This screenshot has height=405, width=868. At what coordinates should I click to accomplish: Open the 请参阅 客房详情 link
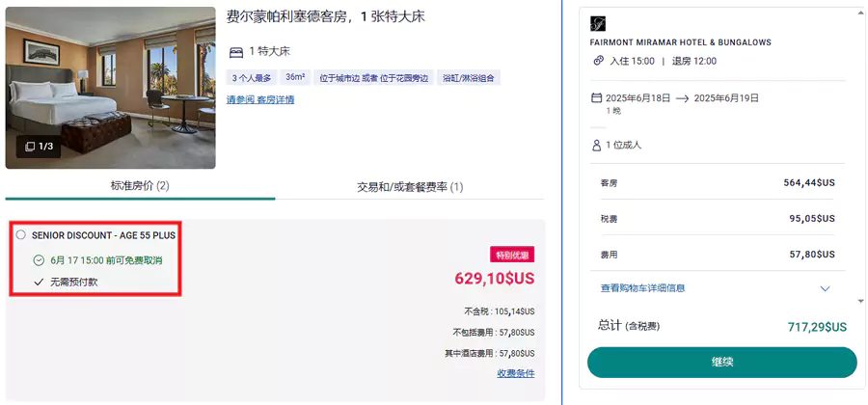point(260,100)
